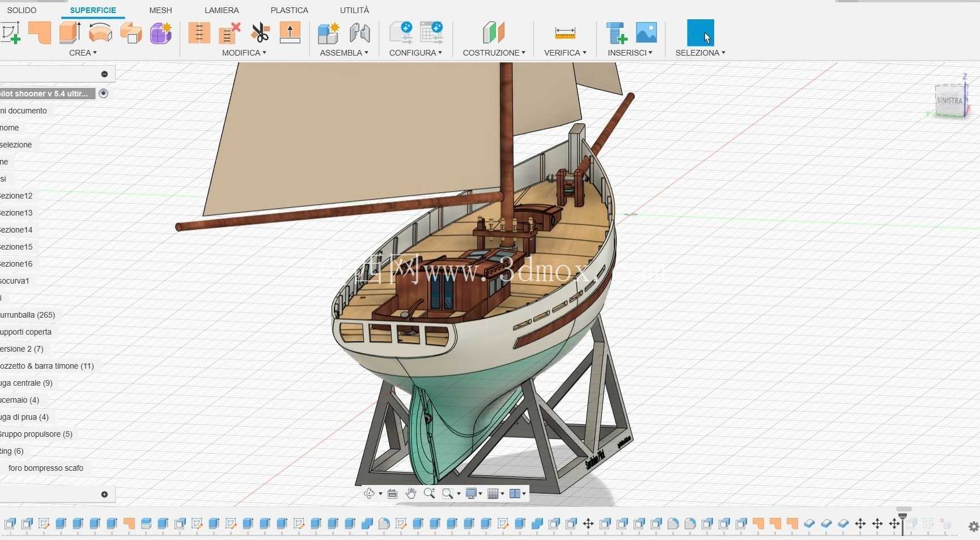Activate the blue Select tool icon
Screen dimensions: 980x540
coord(701,33)
